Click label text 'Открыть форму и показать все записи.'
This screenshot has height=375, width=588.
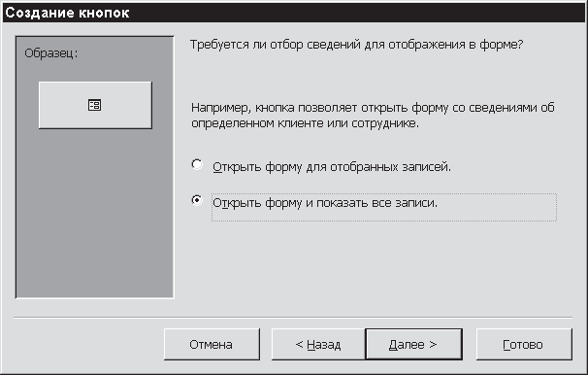pyautogui.click(x=325, y=203)
